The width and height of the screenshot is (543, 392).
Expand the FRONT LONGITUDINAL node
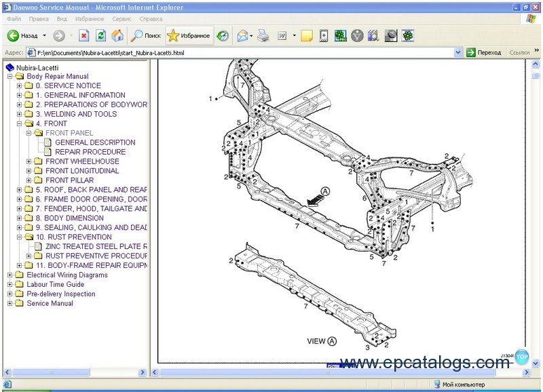(29, 171)
